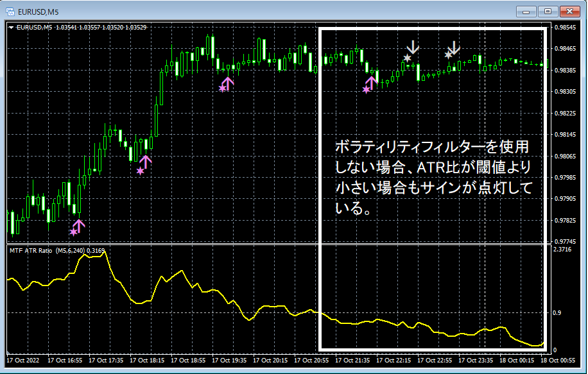Screen dimensions: 588x374
Task: Click the 17 Oct 22:15 time label
Action: (x=393, y=361)
